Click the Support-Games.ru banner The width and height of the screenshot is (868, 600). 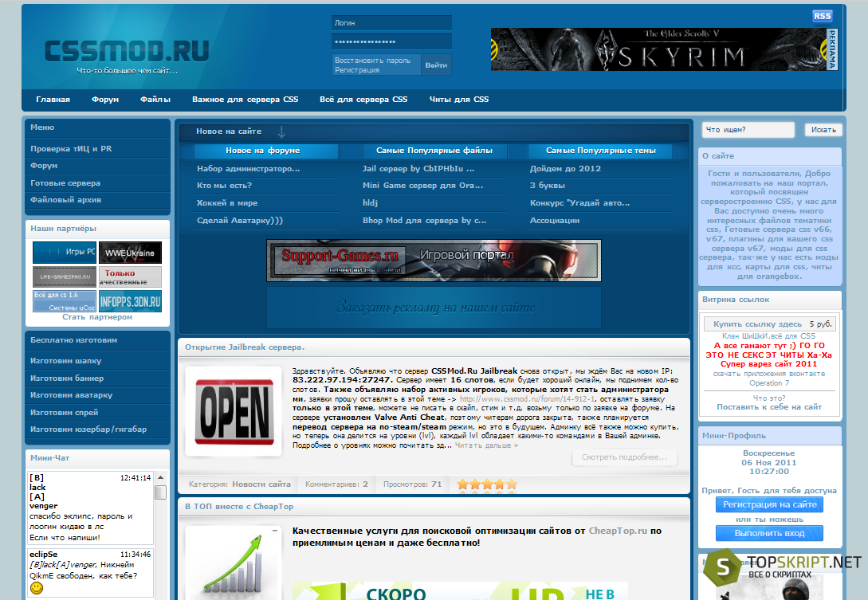point(434,261)
